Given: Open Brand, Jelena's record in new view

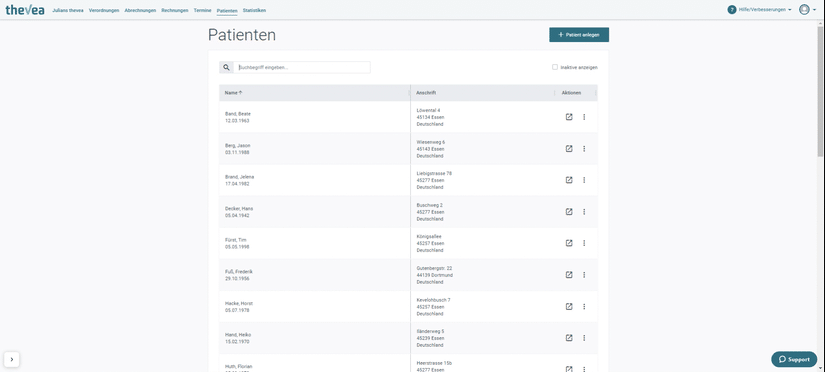Looking at the screenshot, I should click(569, 180).
